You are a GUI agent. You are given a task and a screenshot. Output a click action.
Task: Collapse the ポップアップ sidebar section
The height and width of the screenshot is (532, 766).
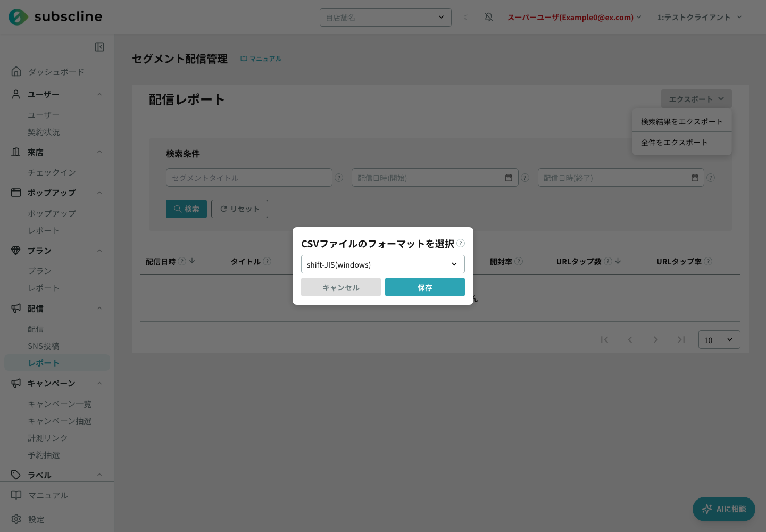[x=99, y=193]
